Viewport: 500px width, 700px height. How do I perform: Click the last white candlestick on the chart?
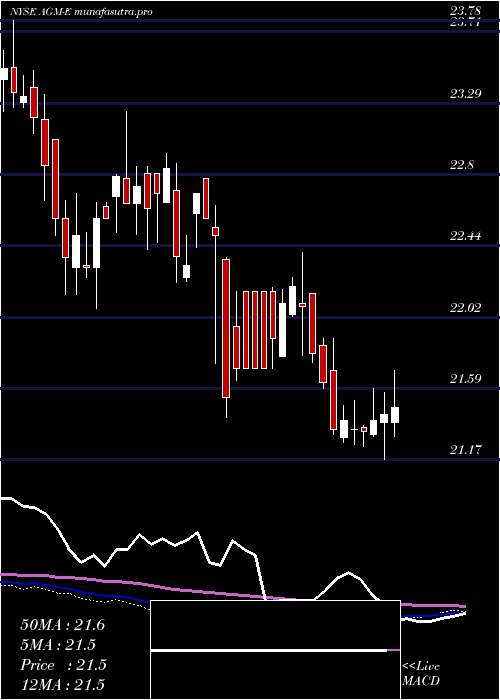click(395, 415)
